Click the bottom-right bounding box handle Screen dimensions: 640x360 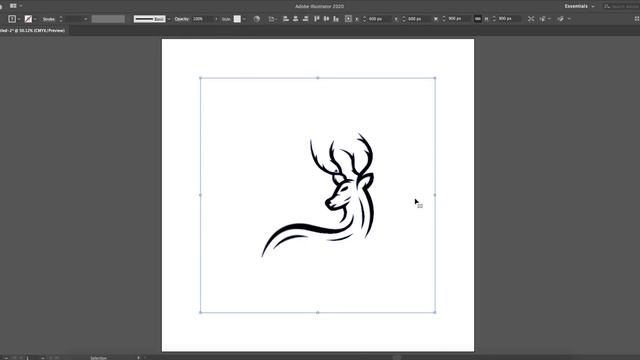(435, 312)
